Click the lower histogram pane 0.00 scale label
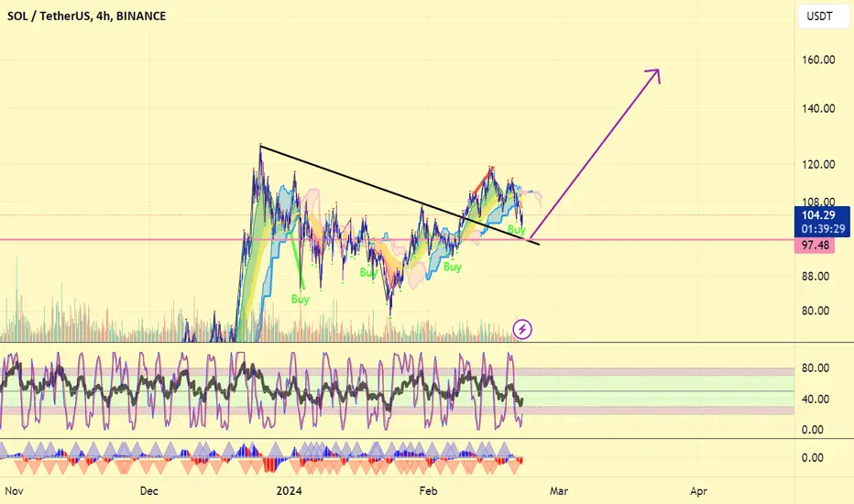854x504 pixels. 812,457
